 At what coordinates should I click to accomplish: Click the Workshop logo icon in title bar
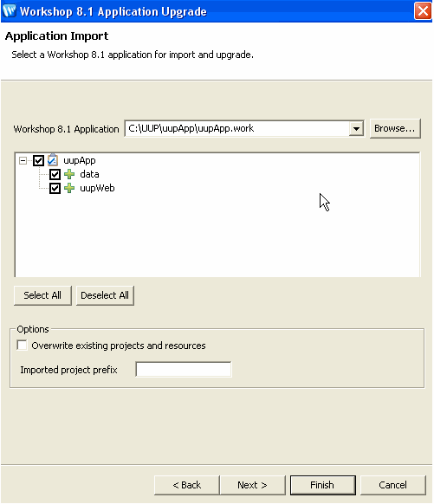[x=9, y=10]
